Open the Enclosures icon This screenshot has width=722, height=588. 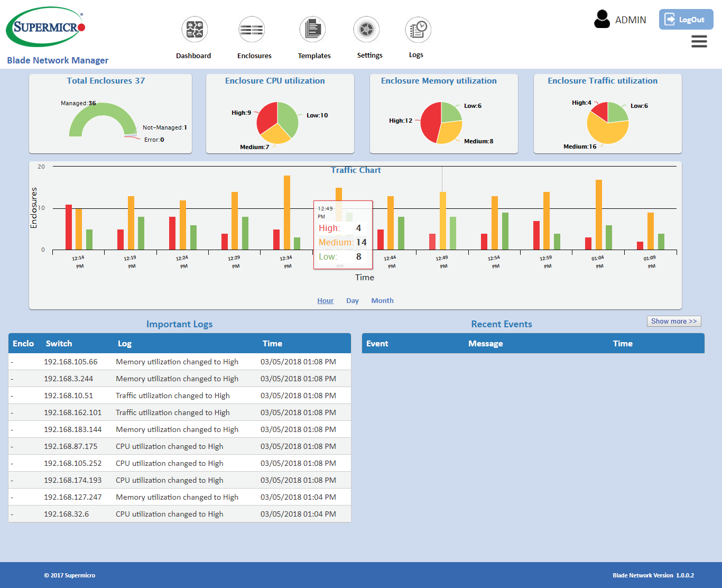click(x=252, y=30)
